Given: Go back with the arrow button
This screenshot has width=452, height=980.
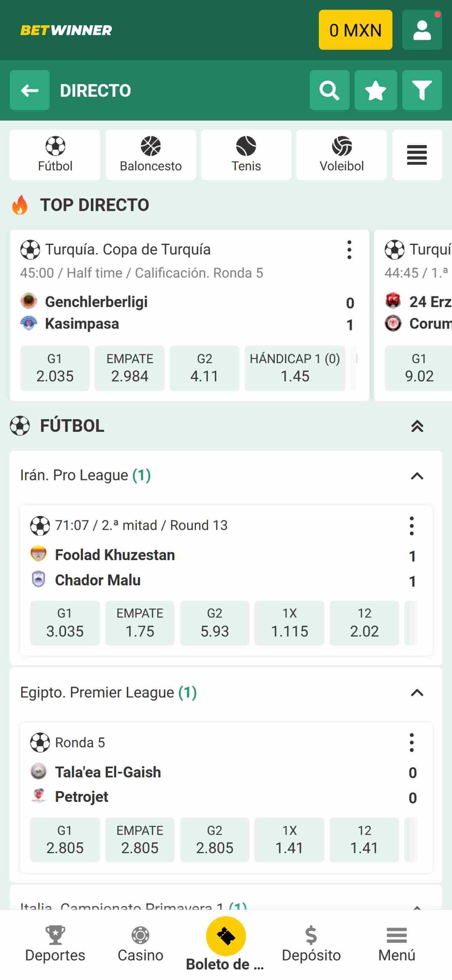Looking at the screenshot, I should (x=30, y=90).
